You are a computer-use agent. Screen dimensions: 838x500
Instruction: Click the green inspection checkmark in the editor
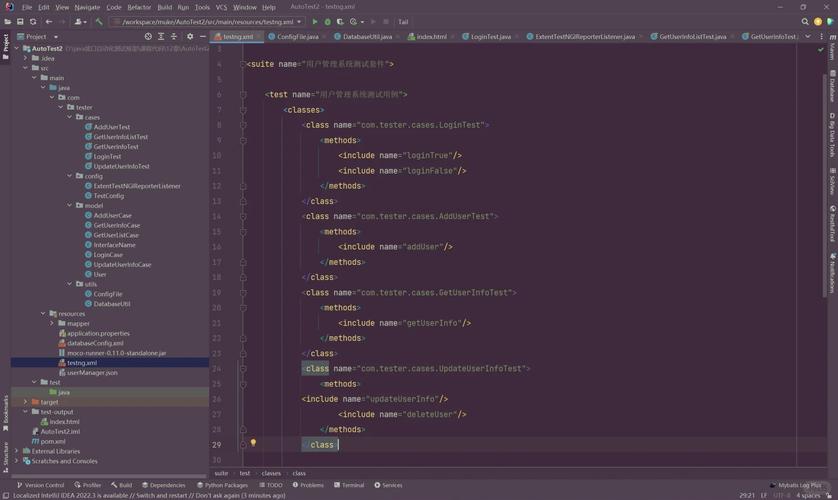click(820, 50)
